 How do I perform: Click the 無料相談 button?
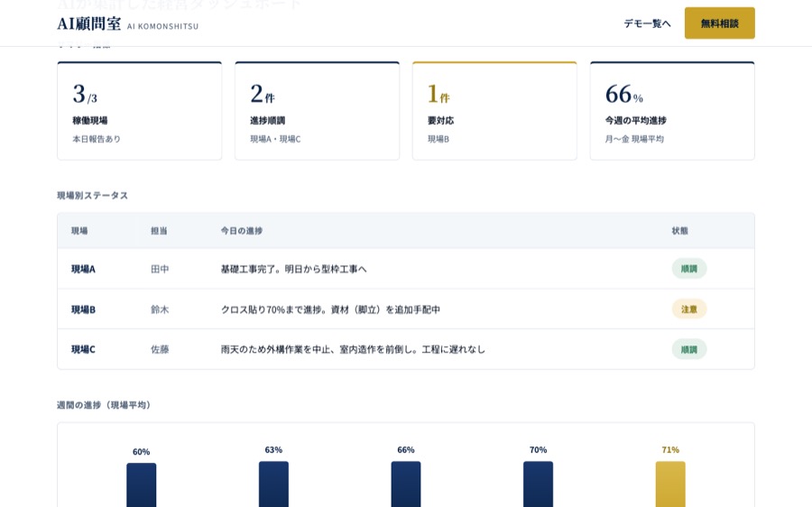pos(719,23)
